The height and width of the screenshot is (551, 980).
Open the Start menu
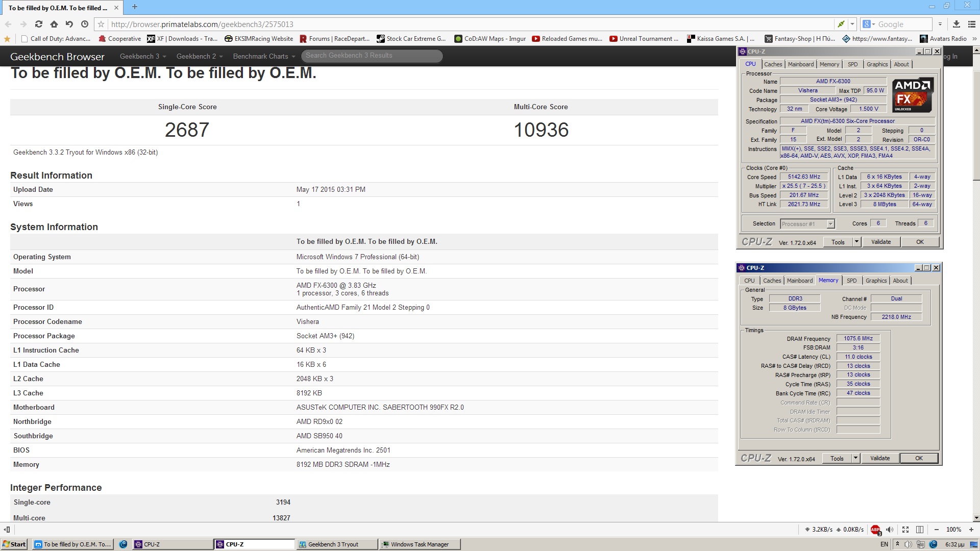[x=14, y=544]
